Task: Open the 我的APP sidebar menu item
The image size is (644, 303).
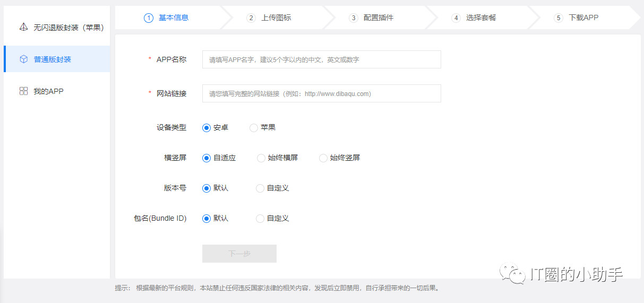Action: click(48, 91)
